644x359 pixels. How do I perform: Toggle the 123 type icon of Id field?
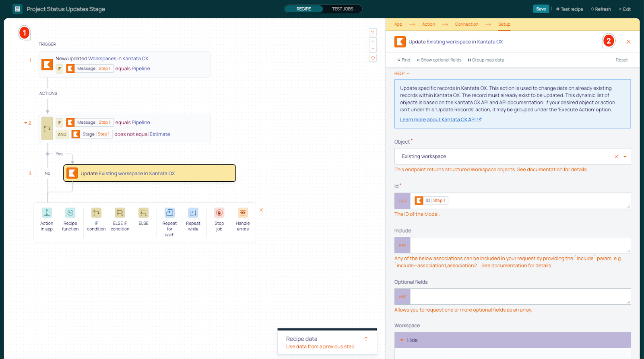point(402,201)
